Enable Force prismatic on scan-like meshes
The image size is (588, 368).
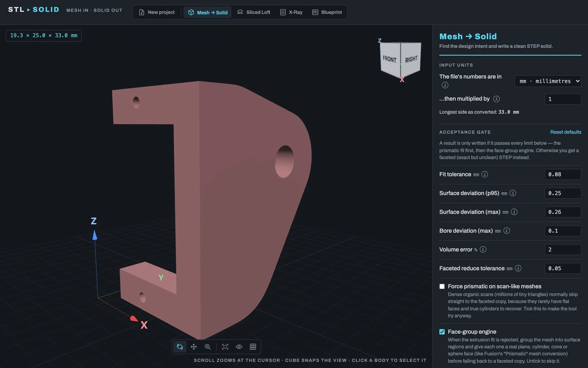point(442,287)
